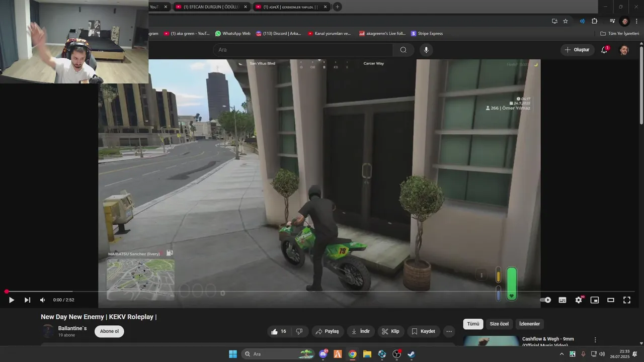Screen dimensions: 644x362
Task: Select the İzlenenler filter chip
Action: click(529, 324)
